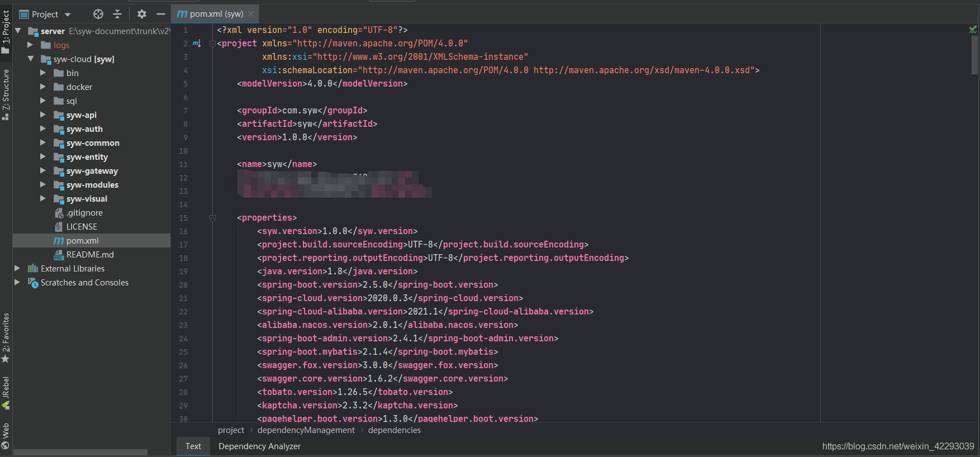Image resolution: width=980 pixels, height=457 pixels.
Task: Fold the project tag at line 2
Action: tap(212, 44)
